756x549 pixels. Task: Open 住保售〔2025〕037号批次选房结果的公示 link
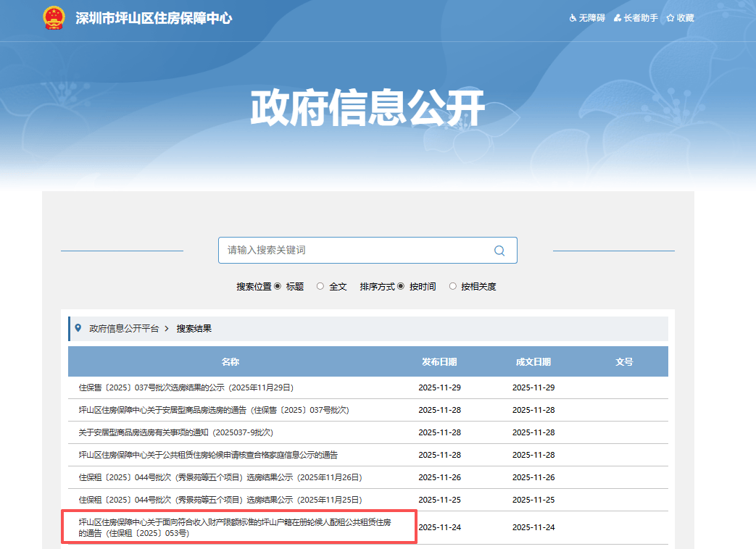click(186, 387)
